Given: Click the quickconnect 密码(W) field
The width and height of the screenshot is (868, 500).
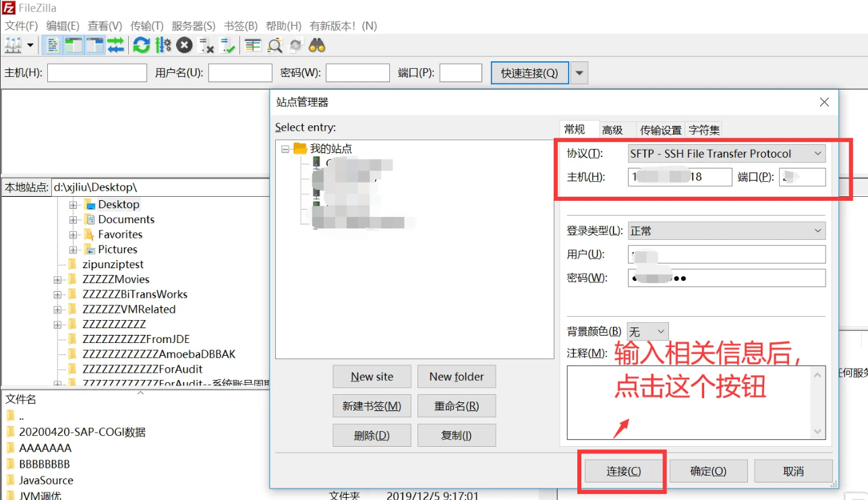Looking at the screenshot, I should click(x=357, y=73).
